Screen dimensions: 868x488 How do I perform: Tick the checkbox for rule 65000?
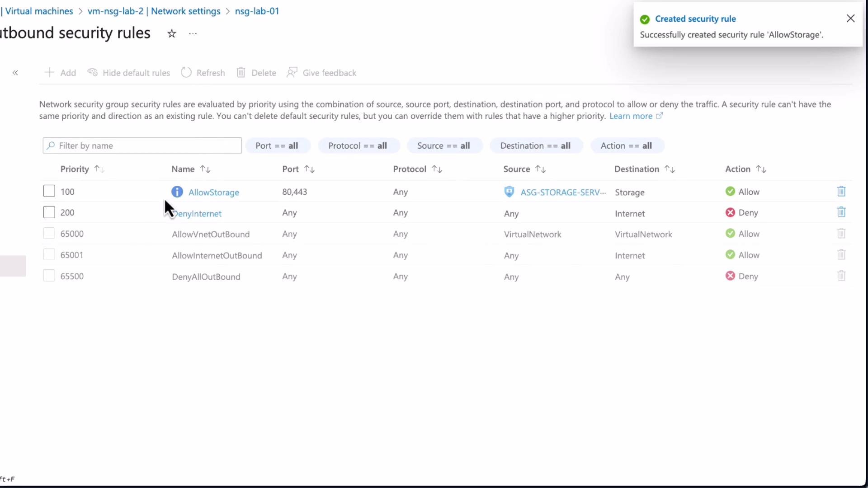tap(49, 234)
